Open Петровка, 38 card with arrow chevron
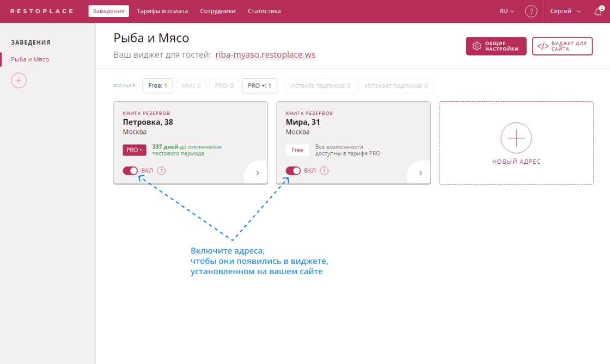610x364 pixels. tap(258, 173)
